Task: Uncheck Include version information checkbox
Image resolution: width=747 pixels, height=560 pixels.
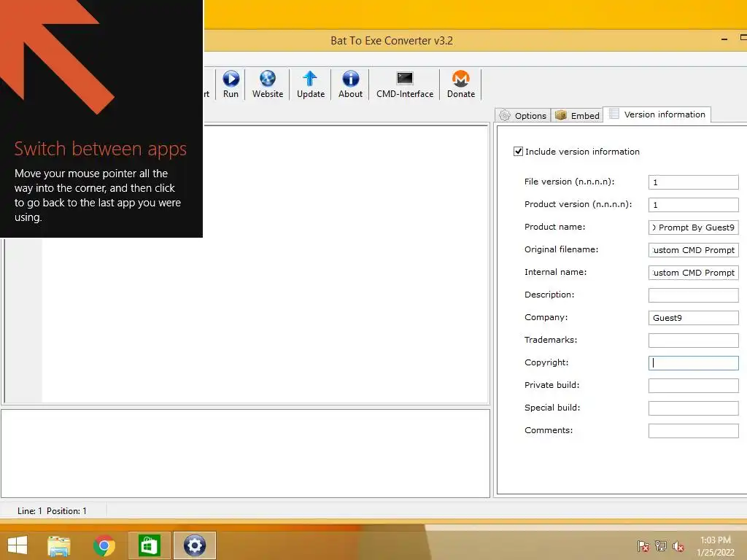Action: click(519, 152)
